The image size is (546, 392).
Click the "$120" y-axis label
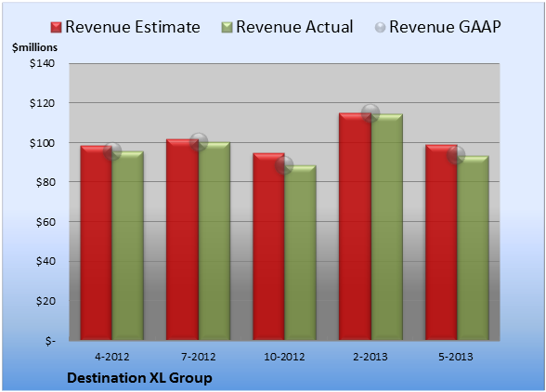[42, 103]
